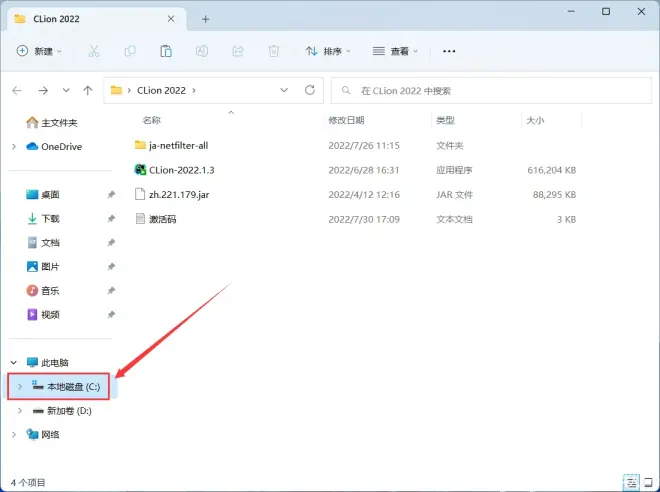
Task: Click the Delete trash icon
Action: tap(274, 51)
